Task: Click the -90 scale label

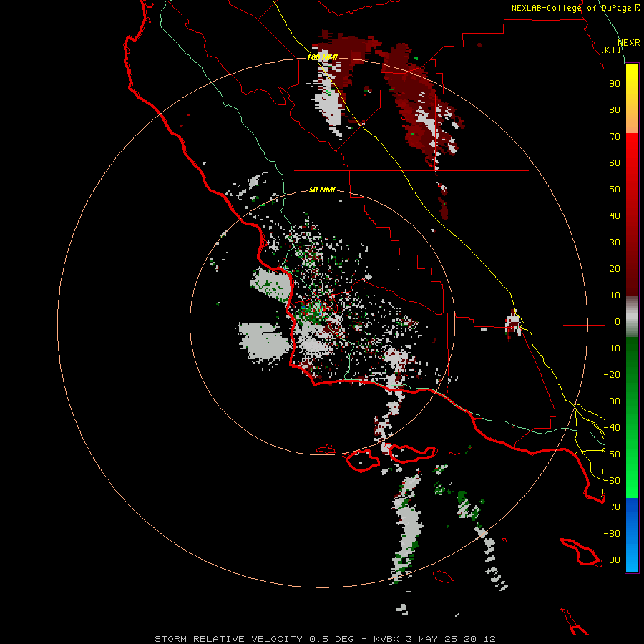Action: pos(612,560)
